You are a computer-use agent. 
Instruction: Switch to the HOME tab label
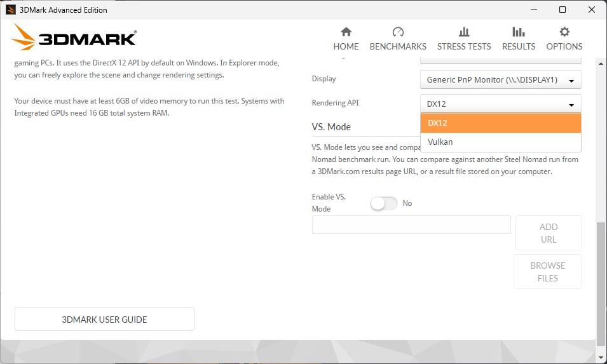[346, 46]
